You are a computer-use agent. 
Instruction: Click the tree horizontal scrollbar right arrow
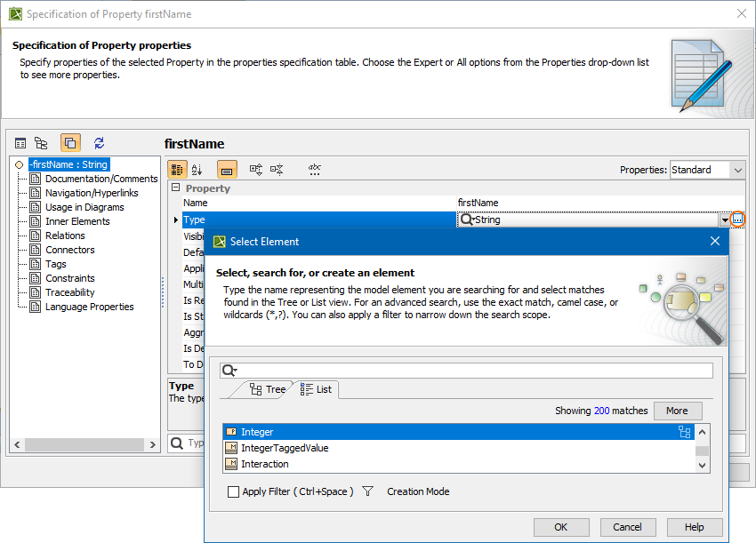[153, 444]
